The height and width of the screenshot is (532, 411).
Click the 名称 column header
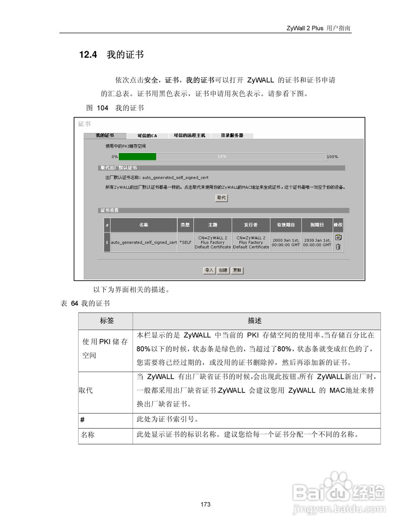pyautogui.click(x=143, y=225)
